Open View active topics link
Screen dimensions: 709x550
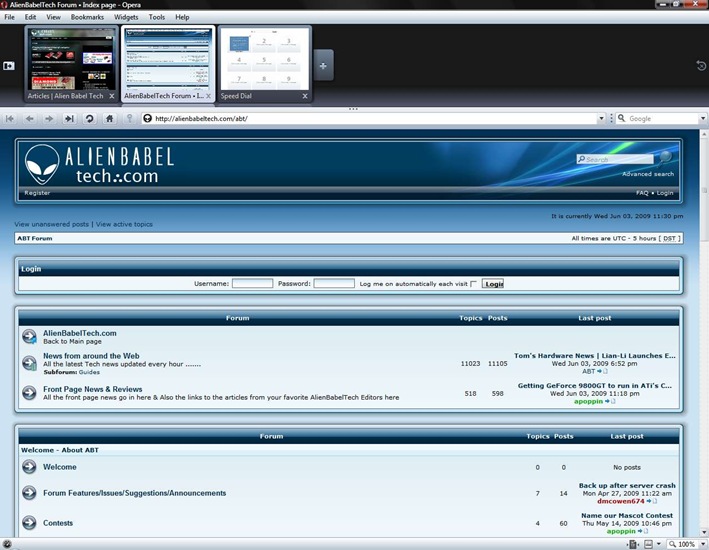coord(124,224)
